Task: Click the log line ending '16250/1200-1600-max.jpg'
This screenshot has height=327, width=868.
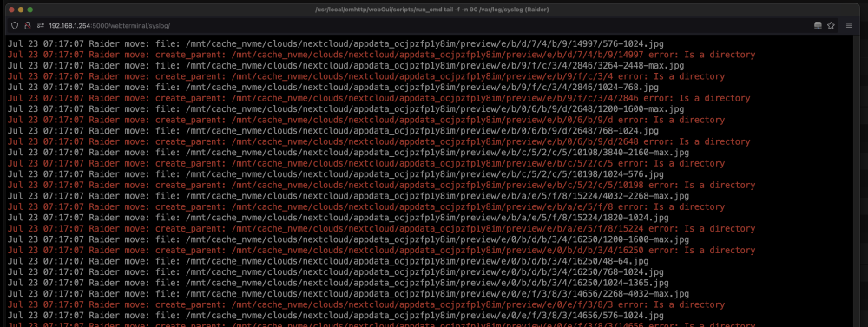Action: click(349, 239)
